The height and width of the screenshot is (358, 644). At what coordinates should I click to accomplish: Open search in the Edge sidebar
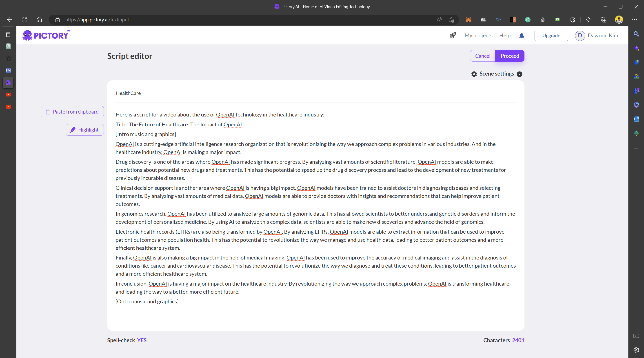pyautogui.click(x=637, y=34)
